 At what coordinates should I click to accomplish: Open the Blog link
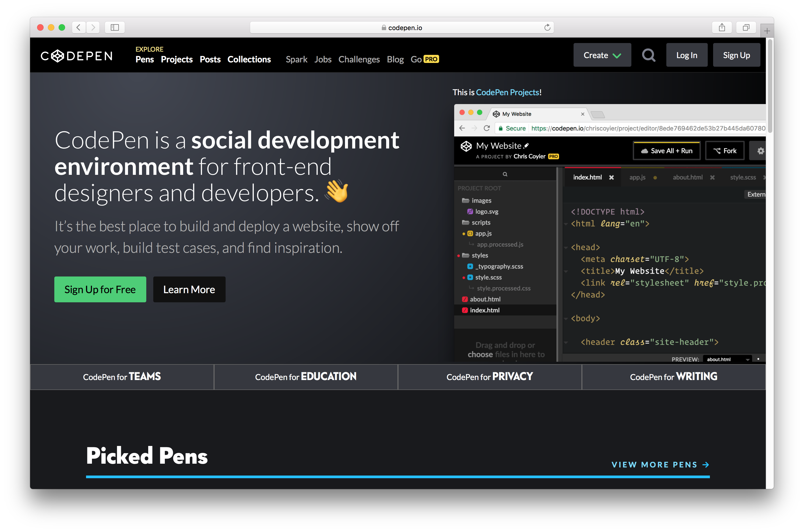(x=395, y=59)
